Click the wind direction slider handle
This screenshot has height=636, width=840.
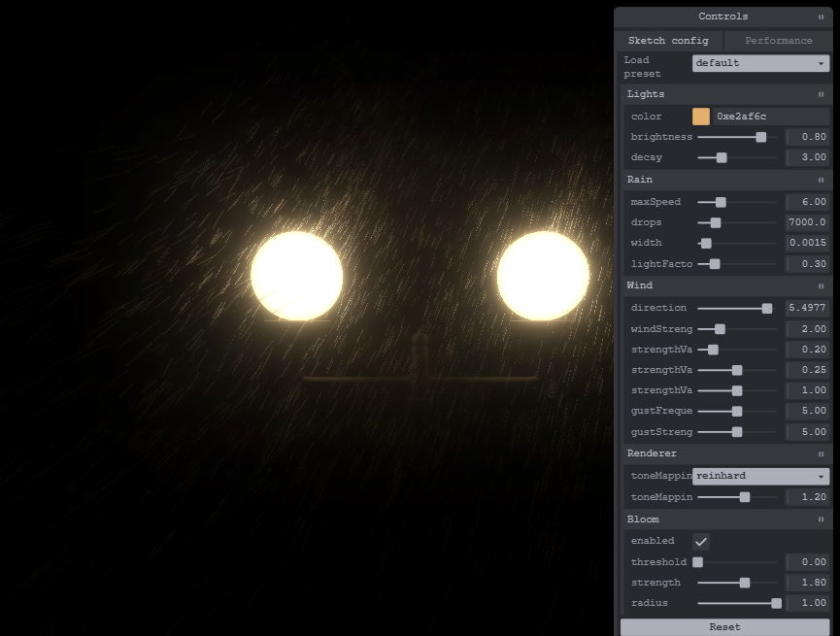coord(767,308)
